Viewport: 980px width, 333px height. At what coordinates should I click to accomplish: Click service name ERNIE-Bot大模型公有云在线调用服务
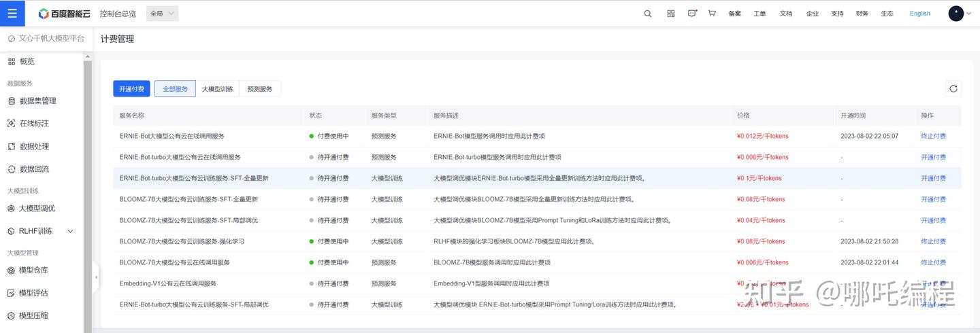pyautogui.click(x=171, y=136)
